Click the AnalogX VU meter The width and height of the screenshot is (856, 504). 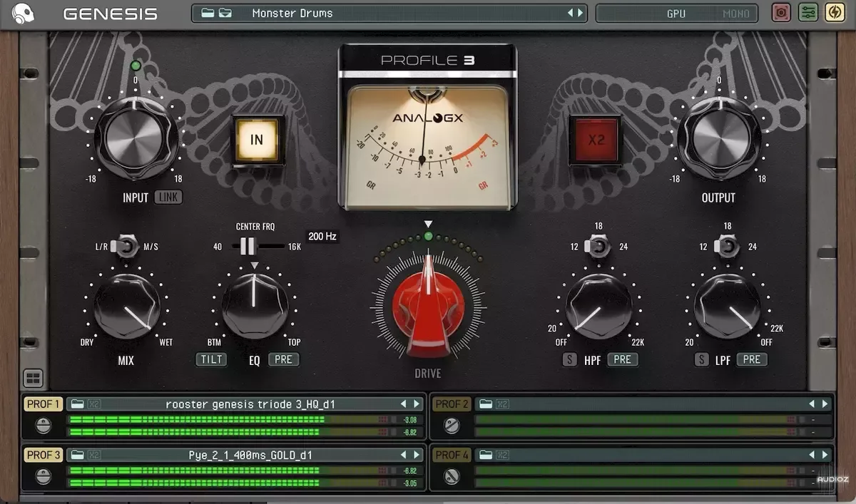click(x=428, y=146)
